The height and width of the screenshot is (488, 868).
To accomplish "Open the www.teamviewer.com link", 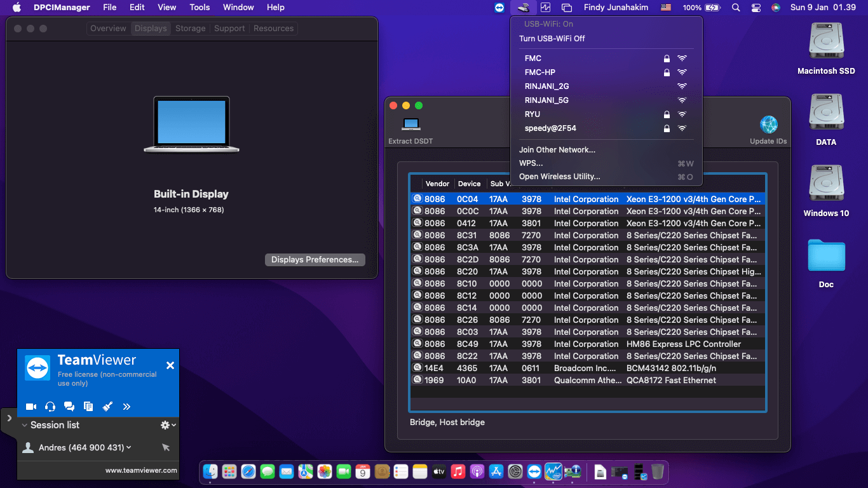I will [141, 471].
